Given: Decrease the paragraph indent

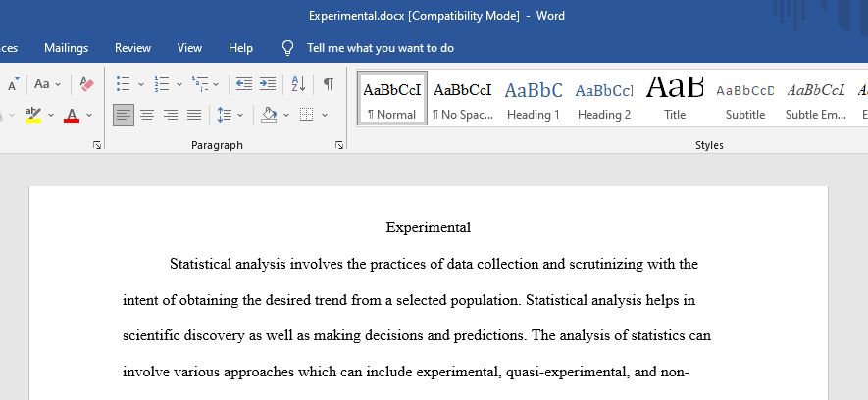Looking at the screenshot, I should 244,84.
